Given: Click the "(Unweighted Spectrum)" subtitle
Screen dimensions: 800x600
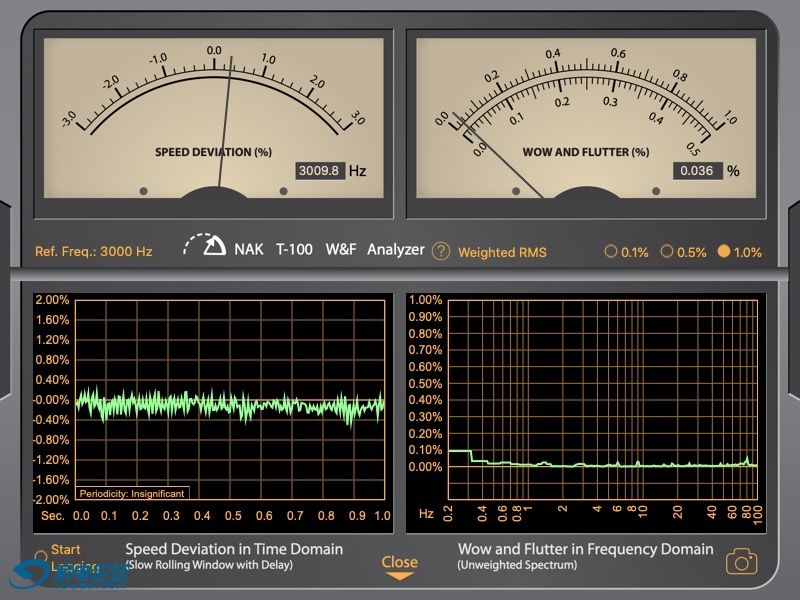Looking at the screenshot, I should click(517, 565).
